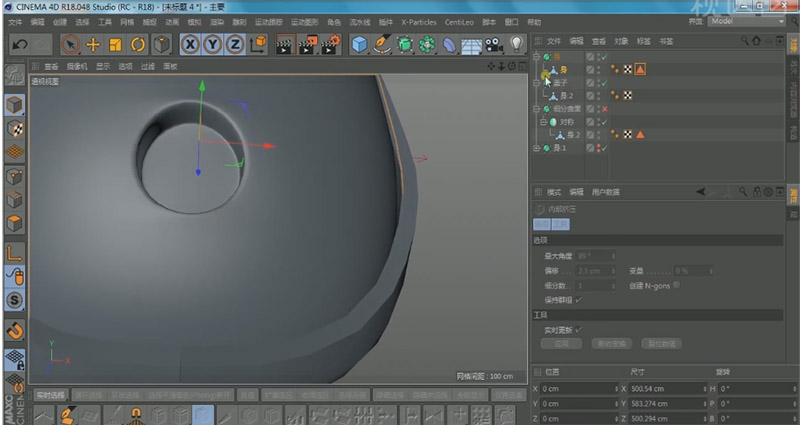Disable the 盖子 object green checkmark
This screenshot has height=425, width=800.
click(x=605, y=83)
